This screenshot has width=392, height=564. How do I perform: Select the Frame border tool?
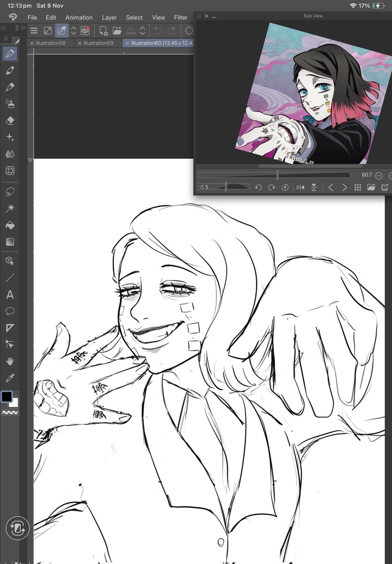point(10,328)
